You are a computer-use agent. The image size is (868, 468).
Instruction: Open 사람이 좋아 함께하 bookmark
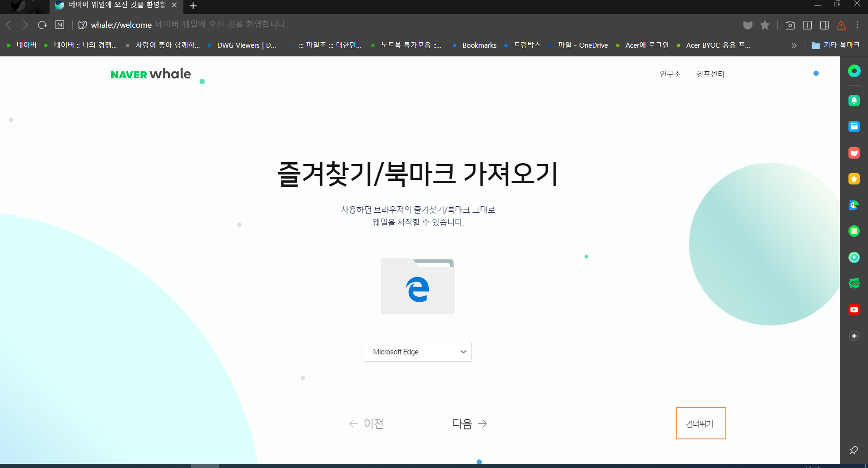[x=163, y=45]
